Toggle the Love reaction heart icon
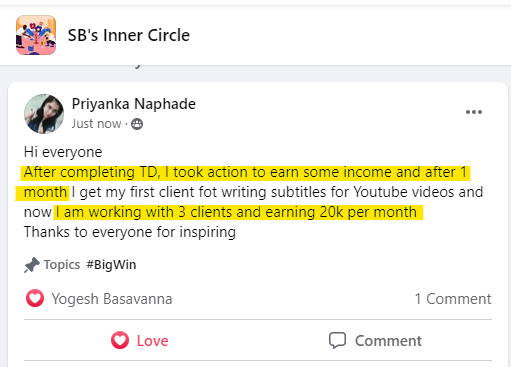This screenshot has width=511, height=367. tap(120, 340)
